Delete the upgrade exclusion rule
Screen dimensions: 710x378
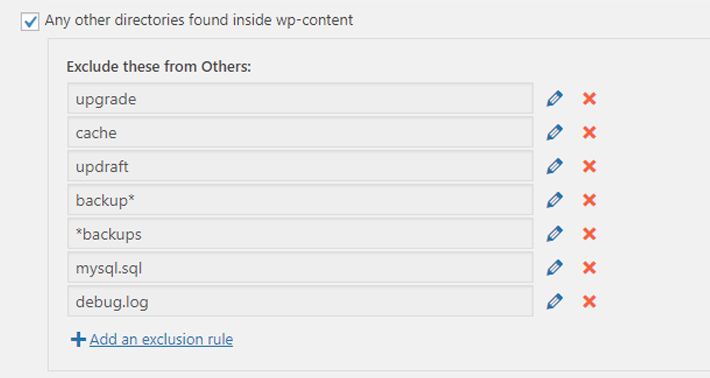[x=589, y=98]
